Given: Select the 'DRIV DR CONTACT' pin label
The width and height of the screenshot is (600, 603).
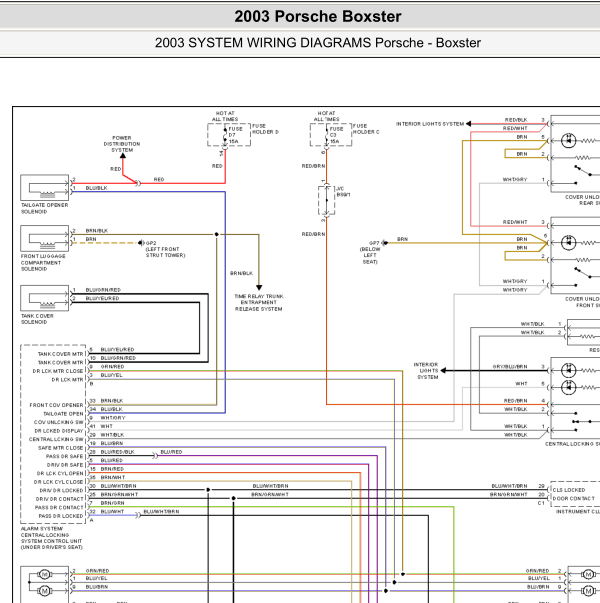Looking at the screenshot, I should pyautogui.click(x=60, y=499).
